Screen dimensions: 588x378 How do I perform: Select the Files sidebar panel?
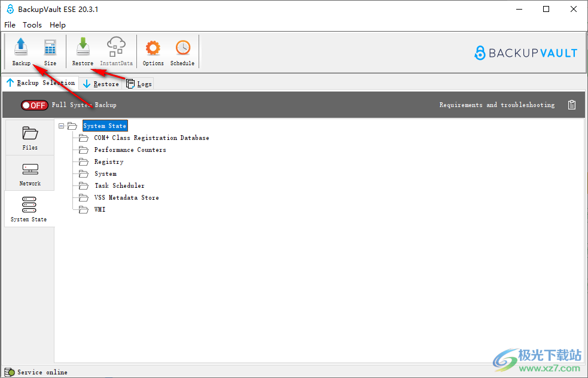(30, 138)
